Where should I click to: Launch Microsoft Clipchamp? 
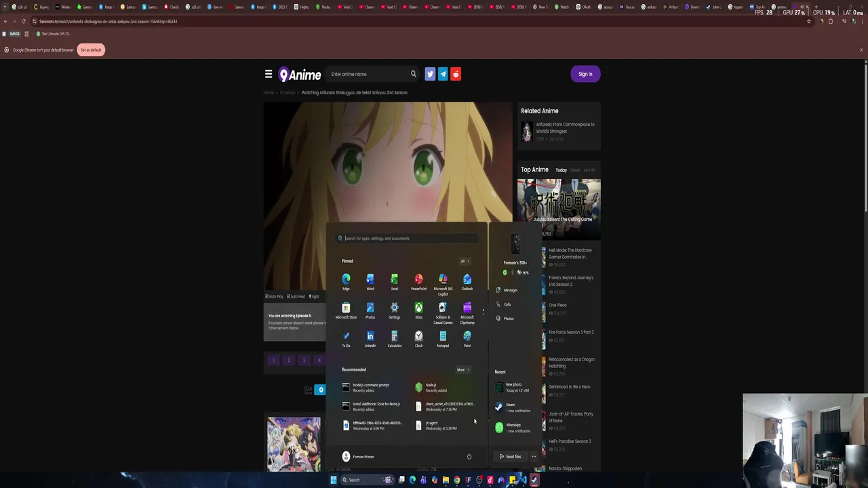[x=467, y=313]
